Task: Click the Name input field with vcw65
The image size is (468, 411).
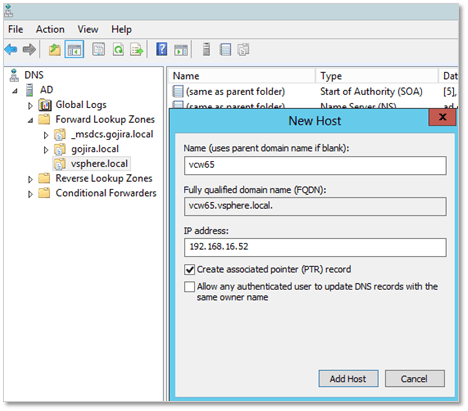Action: [x=315, y=165]
